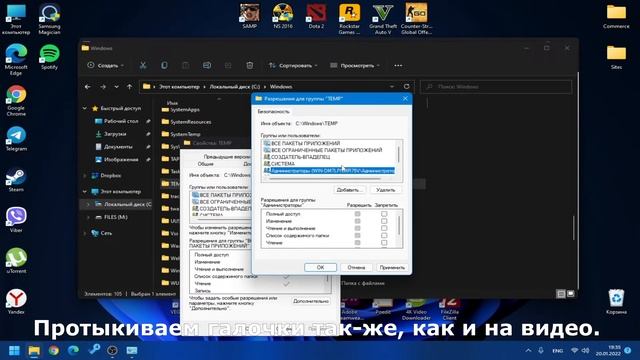Open the Создать (New) dropdown in Explorer
Viewport: 640px width, 360px height.
(x=105, y=65)
